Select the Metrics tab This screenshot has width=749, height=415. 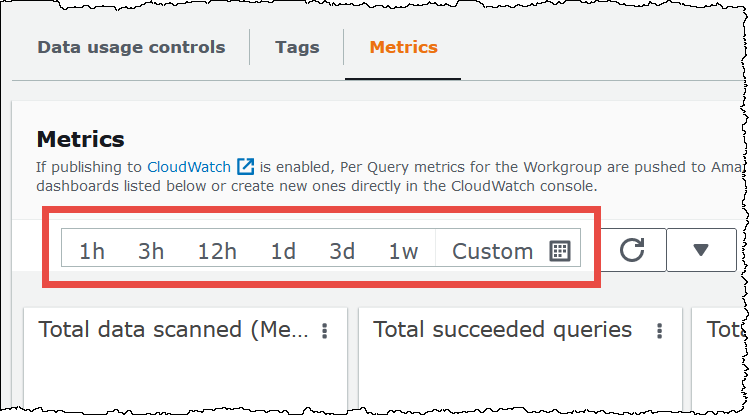click(403, 47)
